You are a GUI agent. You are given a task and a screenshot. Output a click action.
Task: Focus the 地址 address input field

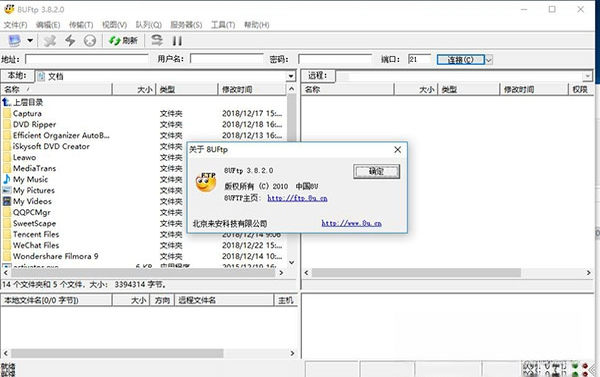87,59
